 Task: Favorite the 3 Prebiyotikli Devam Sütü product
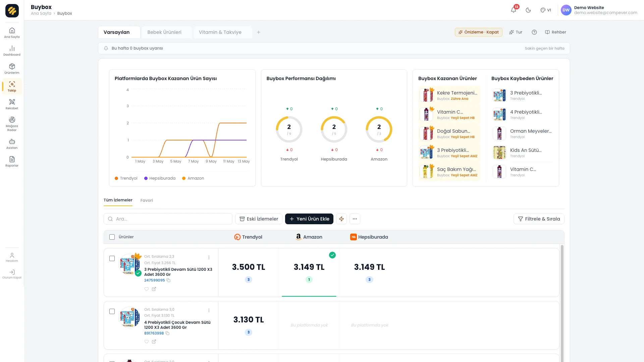coord(147,289)
